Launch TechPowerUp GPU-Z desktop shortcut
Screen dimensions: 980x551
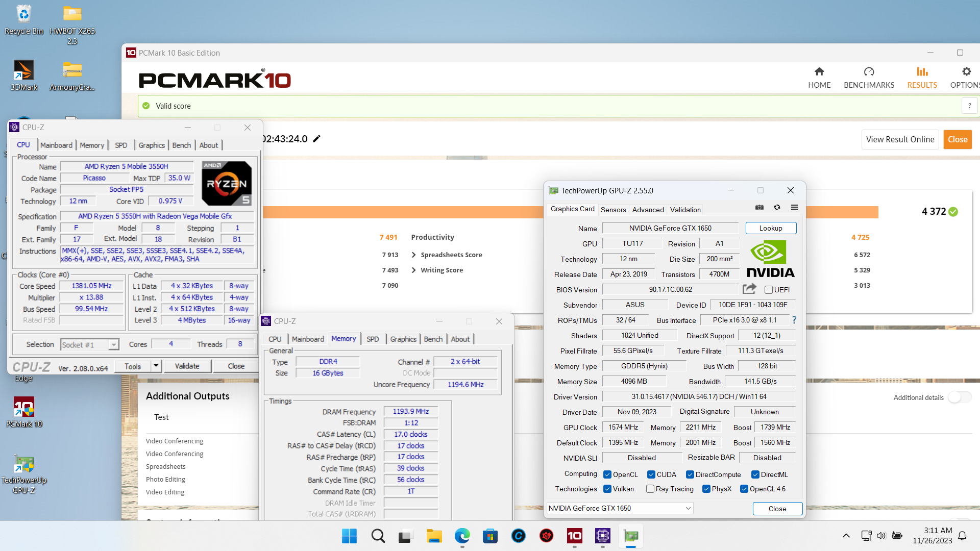(x=23, y=473)
